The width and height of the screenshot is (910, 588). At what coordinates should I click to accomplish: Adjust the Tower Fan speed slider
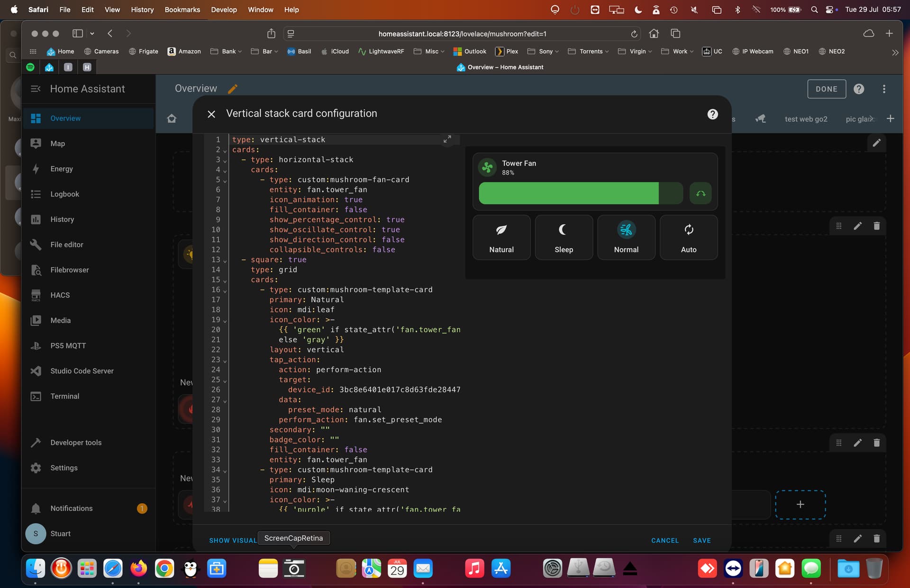581,193
